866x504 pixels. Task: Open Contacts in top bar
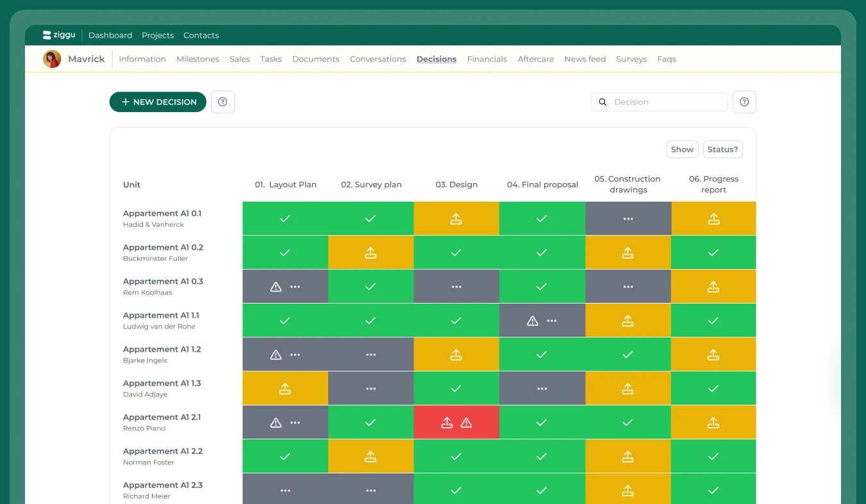[x=201, y=35]
